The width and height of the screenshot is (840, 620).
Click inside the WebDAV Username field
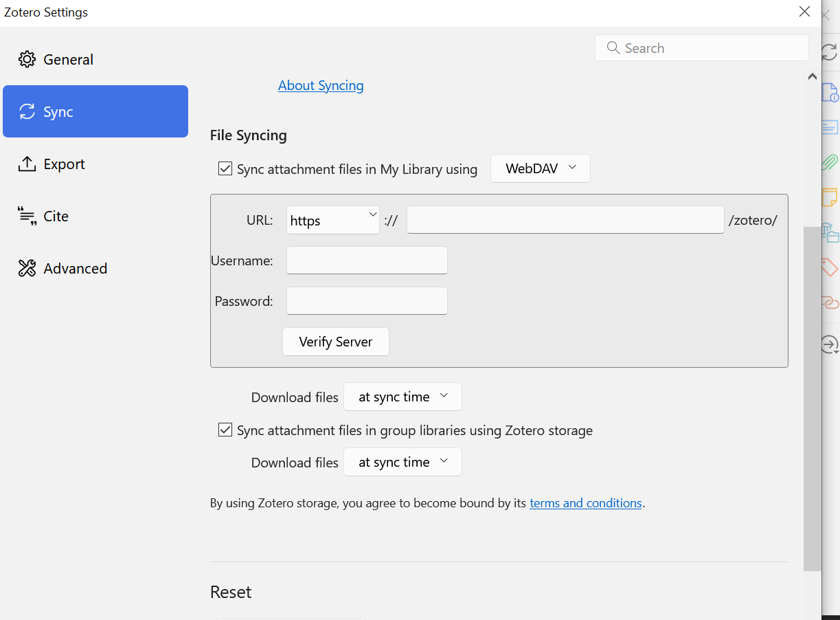[367, 260]
